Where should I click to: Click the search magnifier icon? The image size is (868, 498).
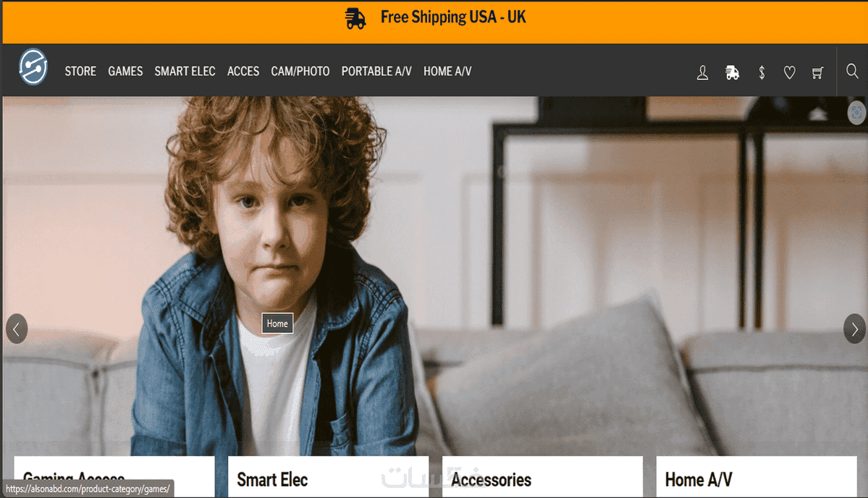853,71
